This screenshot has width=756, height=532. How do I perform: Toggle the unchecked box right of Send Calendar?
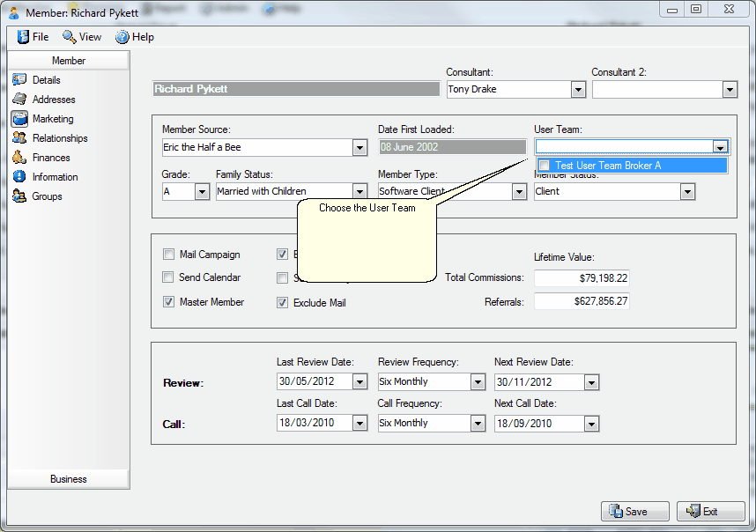[x=282, y=277]
